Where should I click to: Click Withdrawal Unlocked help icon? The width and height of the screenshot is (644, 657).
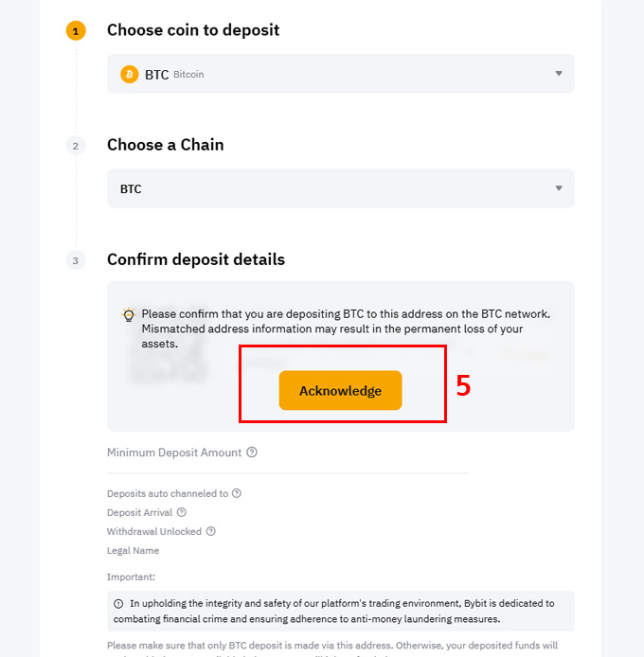pos(211,531)
